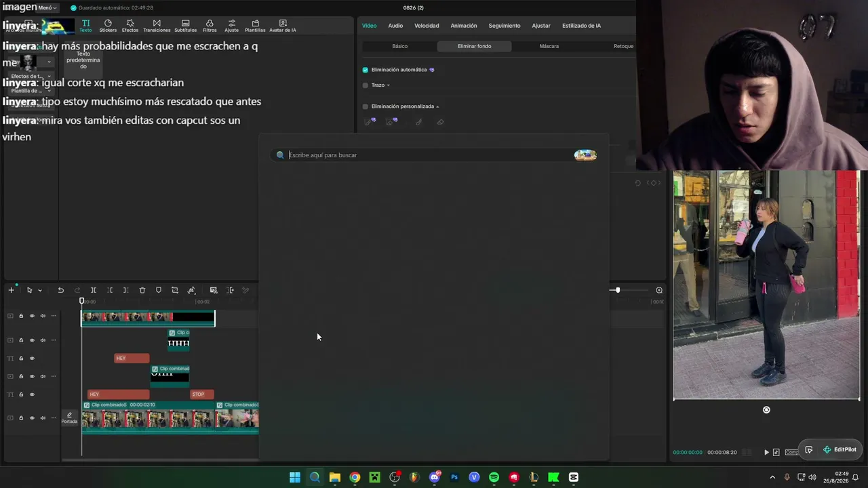This screenshot has width=868, height=488.
Task: Open the Transiciones panel
Action: click(x=157, y=26)
